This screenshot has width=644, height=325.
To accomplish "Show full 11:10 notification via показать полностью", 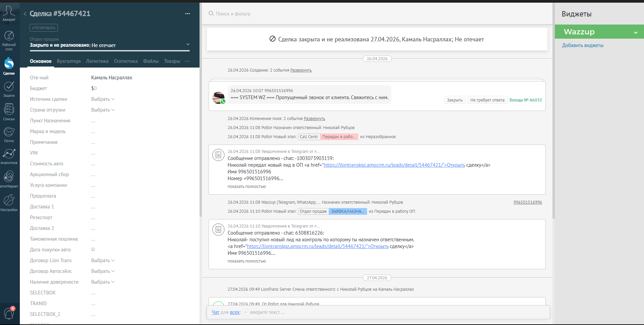I will (247, 261).
